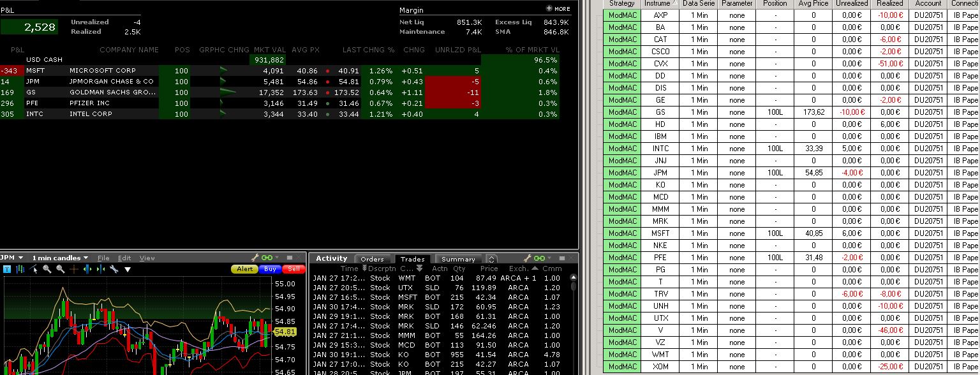The width and height of the screenshot is (980, 375).
Task: Click the ModMAC strategy cell for AXP
Action: tap(623, 15)
